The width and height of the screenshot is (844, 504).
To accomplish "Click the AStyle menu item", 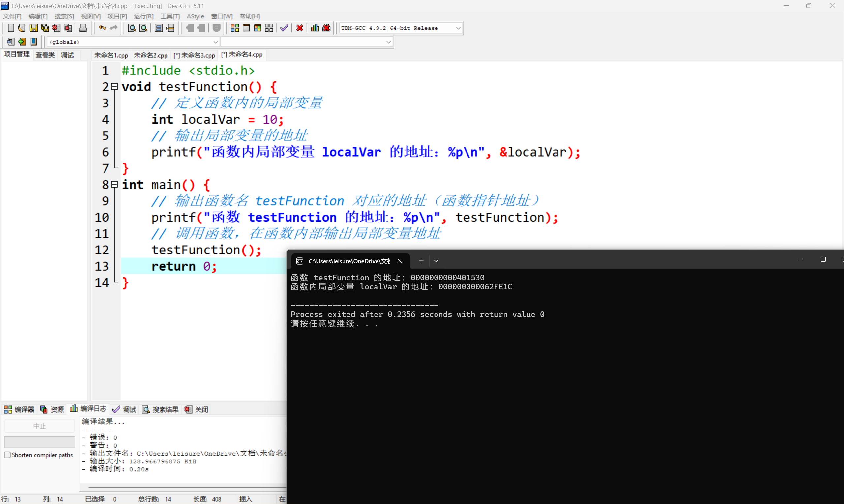I will (195, 16).
